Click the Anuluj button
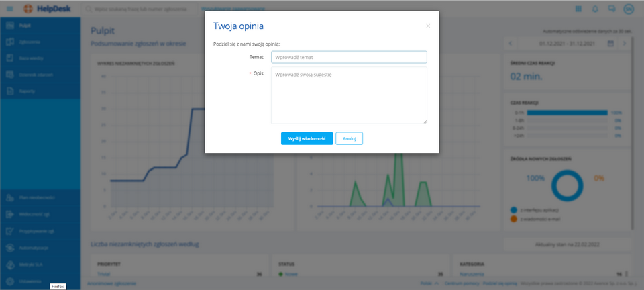The height and width of the screenshot is (290, 644). click(x=349, y=138)
